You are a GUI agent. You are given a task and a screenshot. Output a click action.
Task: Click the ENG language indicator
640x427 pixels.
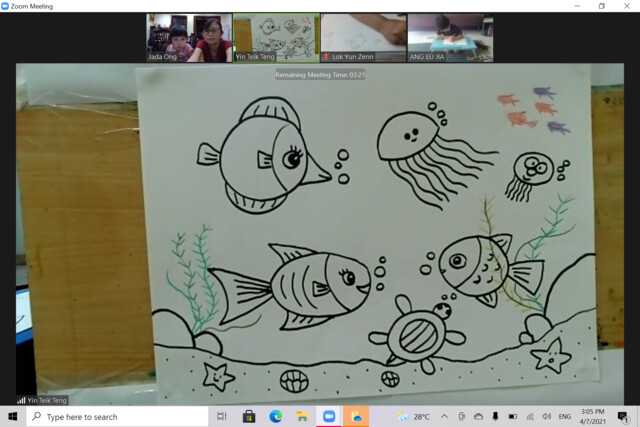point(565,416)
